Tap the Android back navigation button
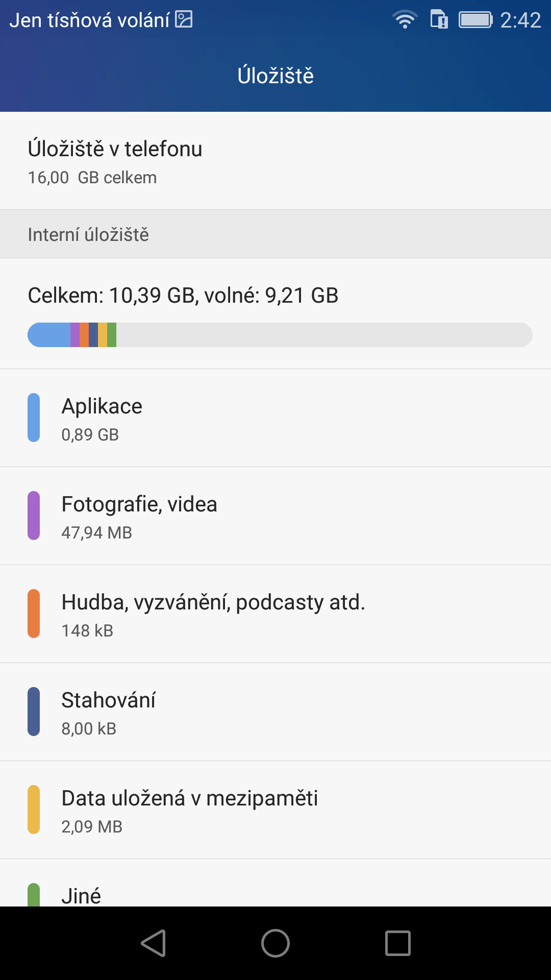 154,943
